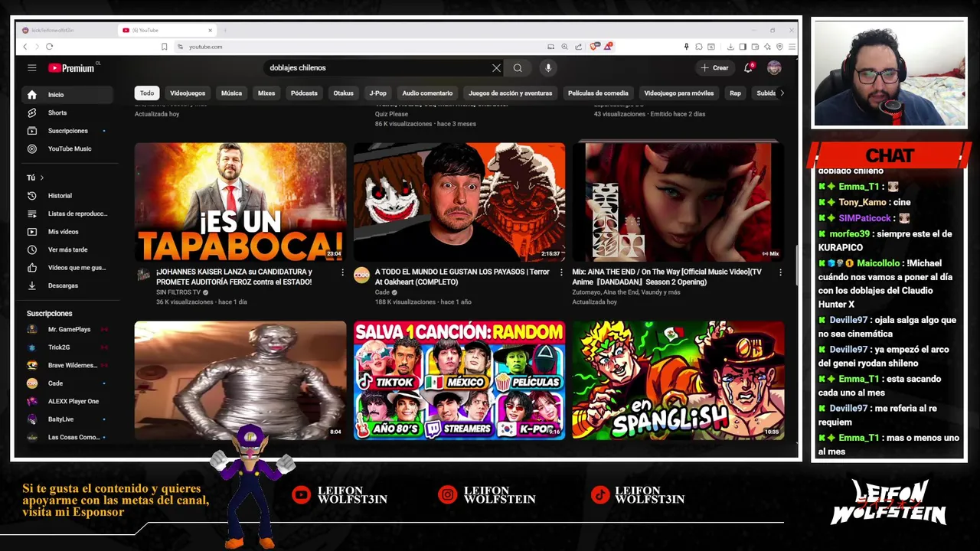Open the account avatar menu
Image resolution: width=980 pixels, height=551 pixels.
pos(774,68)
